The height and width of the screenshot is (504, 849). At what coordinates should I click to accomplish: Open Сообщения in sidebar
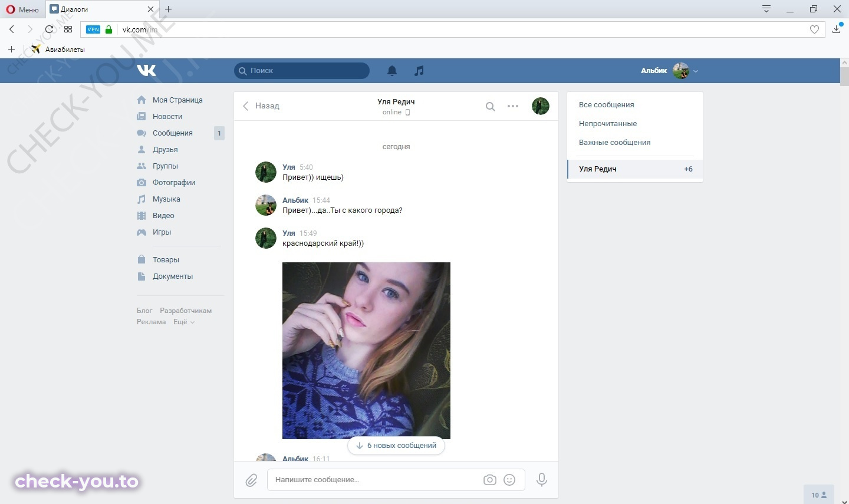pos(173,133)
